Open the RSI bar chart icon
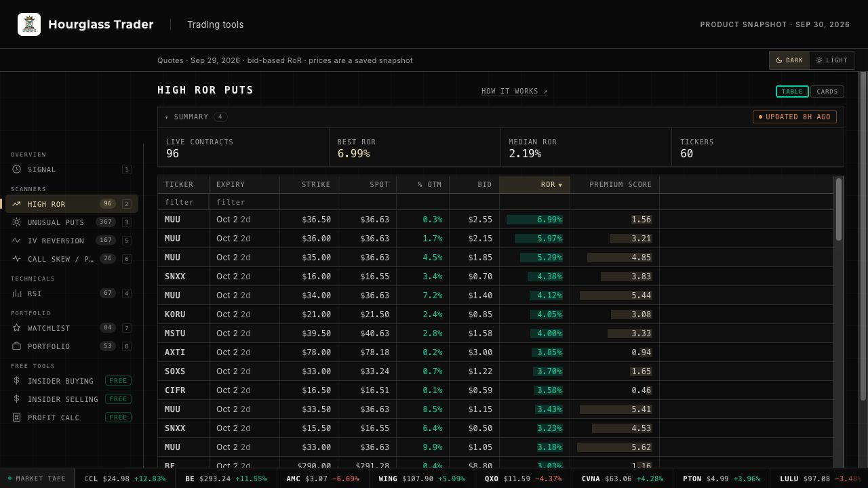The height and width of the screenshot is (488, 868). 16,293
